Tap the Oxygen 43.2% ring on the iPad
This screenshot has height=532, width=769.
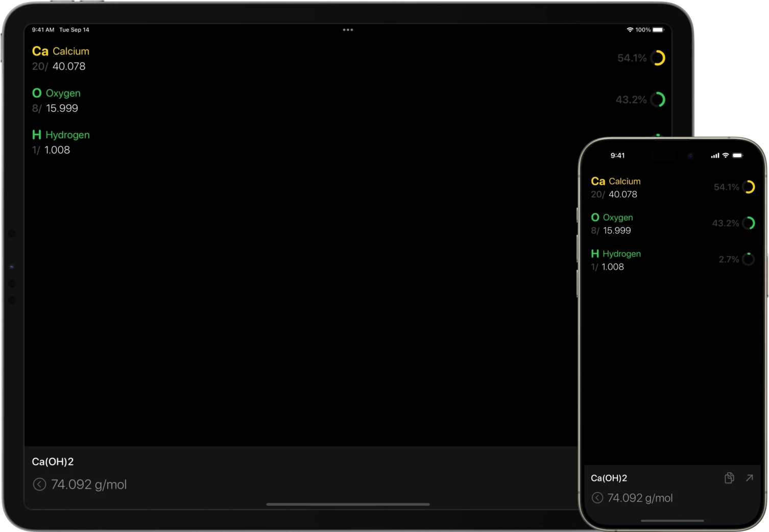(x=658, y=100)
